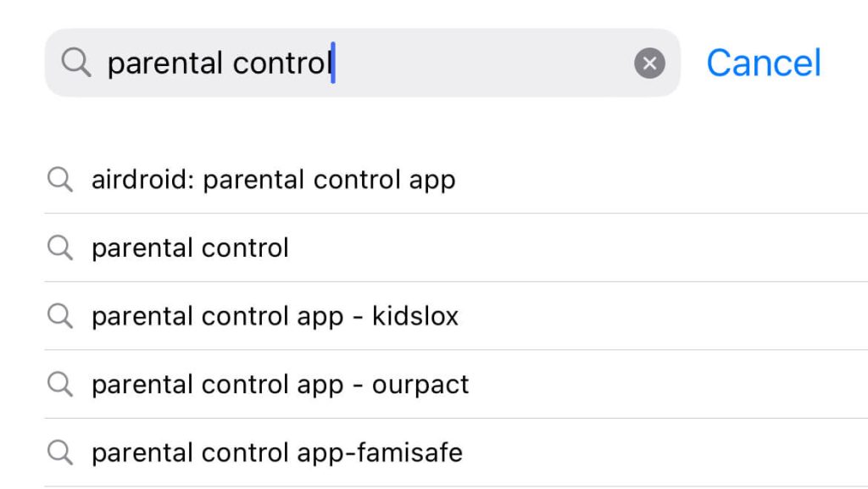The image size is (868, 489).
Task: Click empty area of the search field
Action: click(x=481, y=63)
